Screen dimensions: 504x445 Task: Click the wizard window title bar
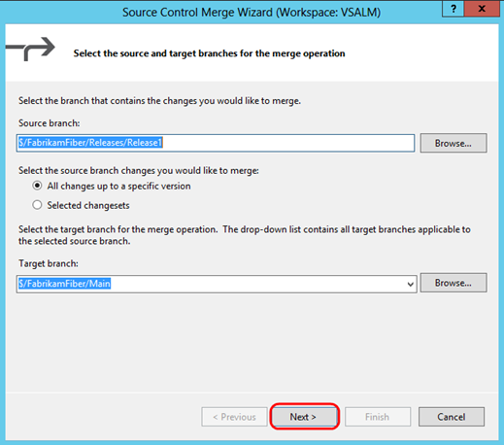252,13
